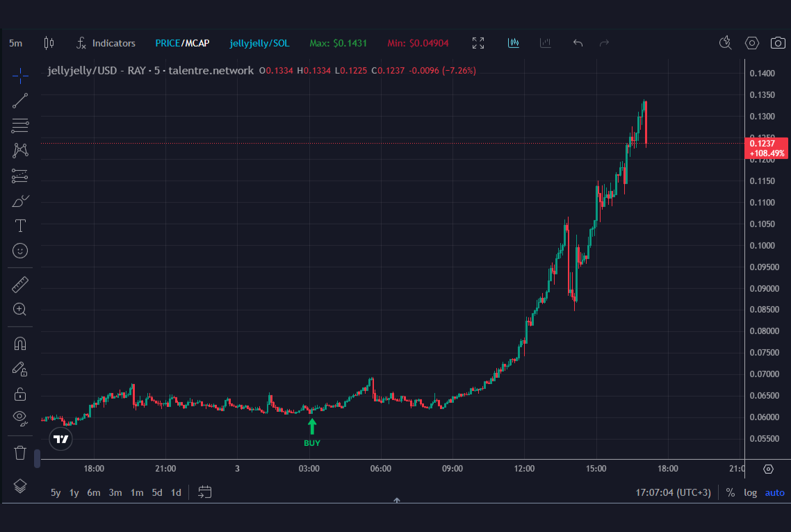
Task: Select the XABCD pattern tool
Action: coord(20,150)
